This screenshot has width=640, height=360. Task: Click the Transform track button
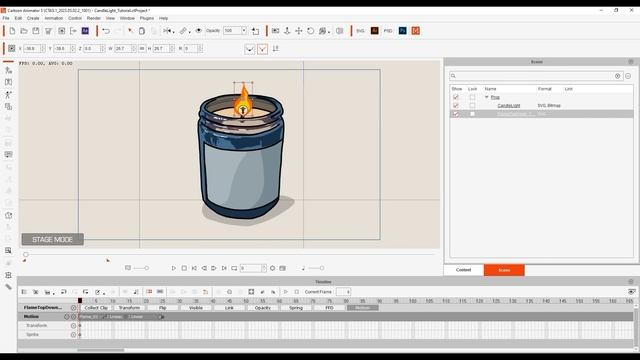pos(129,308)
